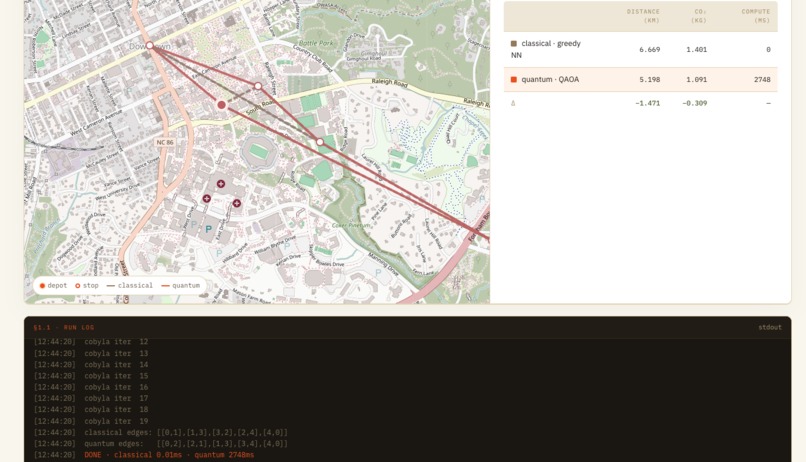Click the Manning Drive map label
Image resolution: width=806 pixels, height=462 pixels.
[383, 263]
